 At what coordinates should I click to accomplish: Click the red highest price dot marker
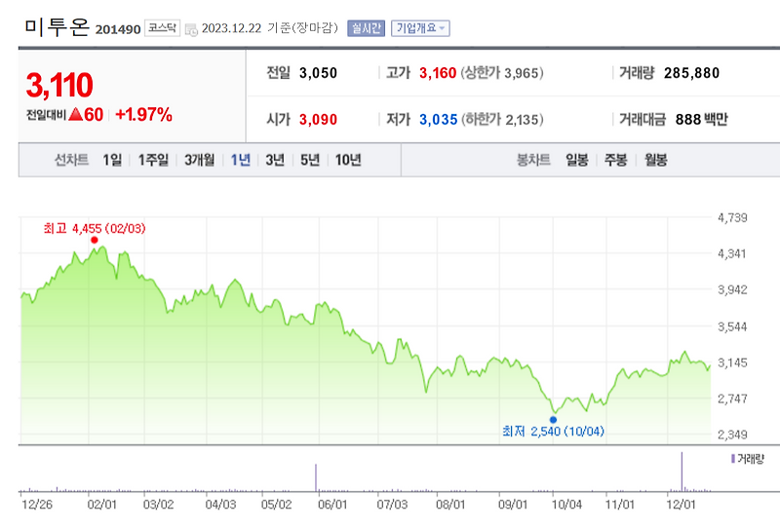95,240
